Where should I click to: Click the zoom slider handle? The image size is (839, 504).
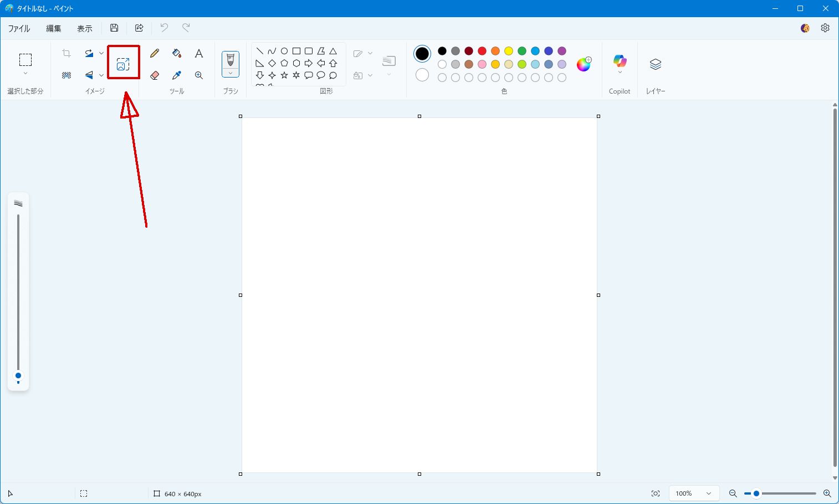(756, 493)
